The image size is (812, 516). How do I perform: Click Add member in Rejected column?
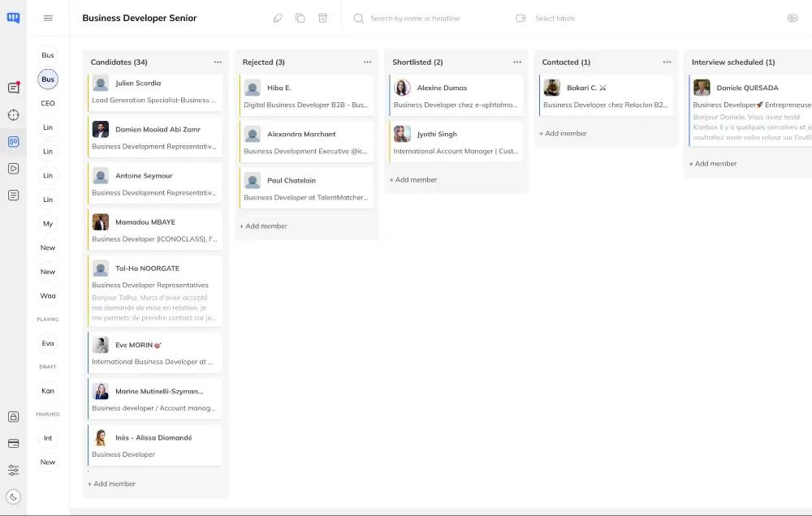click(263, 226)
